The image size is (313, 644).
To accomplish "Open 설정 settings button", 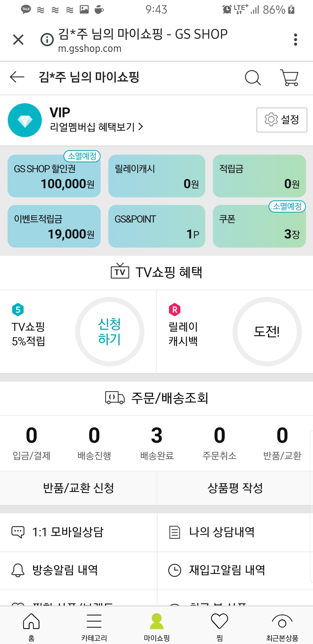I will coord(281,120).
